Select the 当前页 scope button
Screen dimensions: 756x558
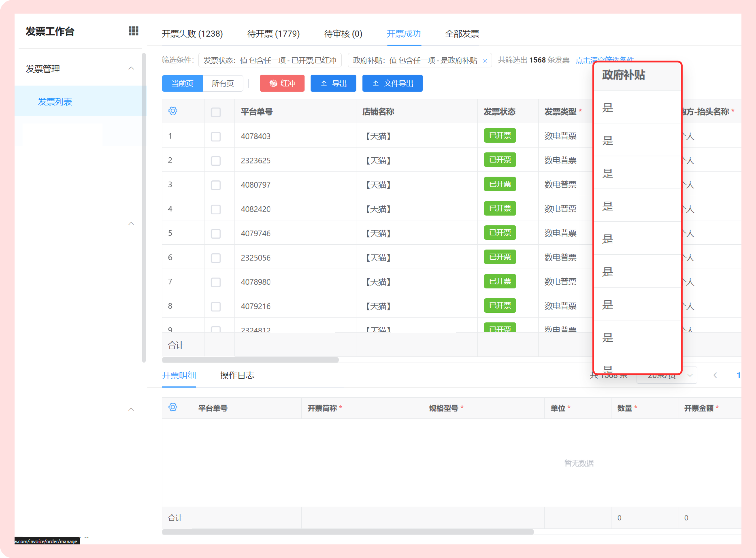click(x=182, y=83)
